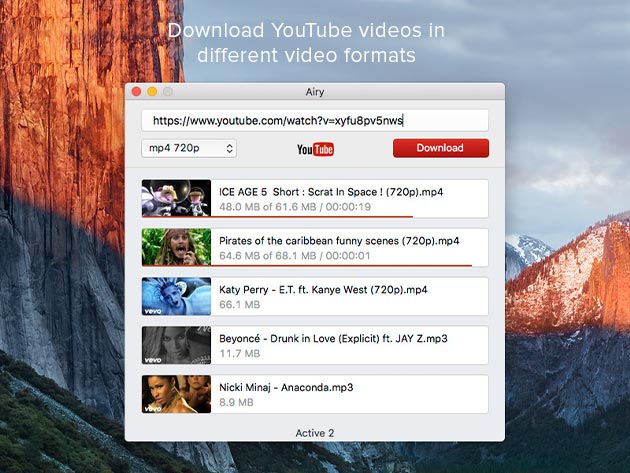Click the Airy window title

[x=315, y=92]
